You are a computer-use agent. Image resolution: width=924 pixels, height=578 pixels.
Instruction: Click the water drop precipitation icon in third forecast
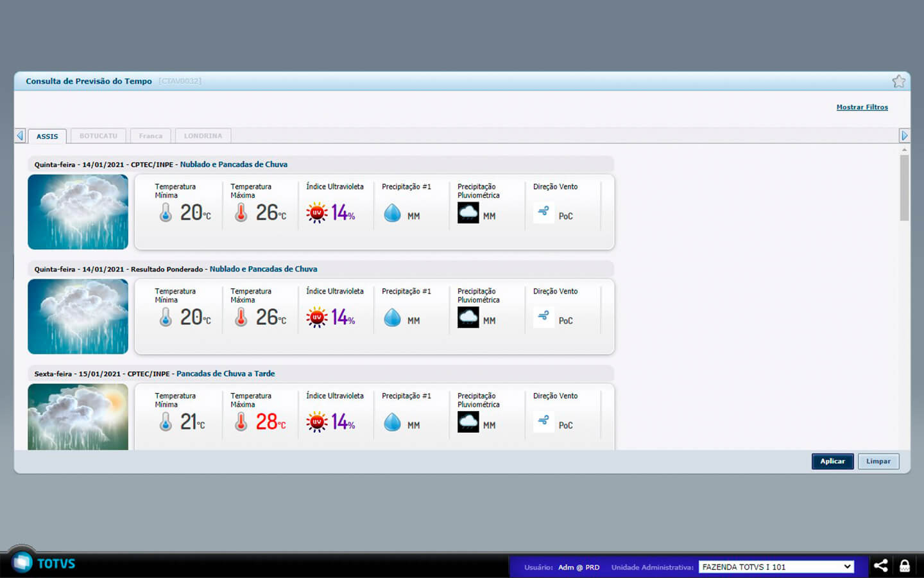(x=392, y=422)
